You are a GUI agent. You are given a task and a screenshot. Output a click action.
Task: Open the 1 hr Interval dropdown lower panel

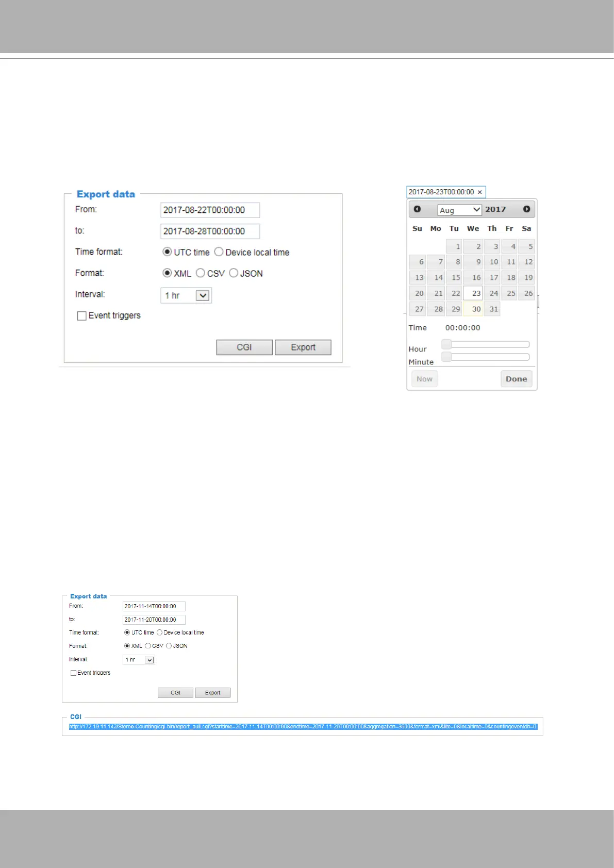tap(139, 660)
